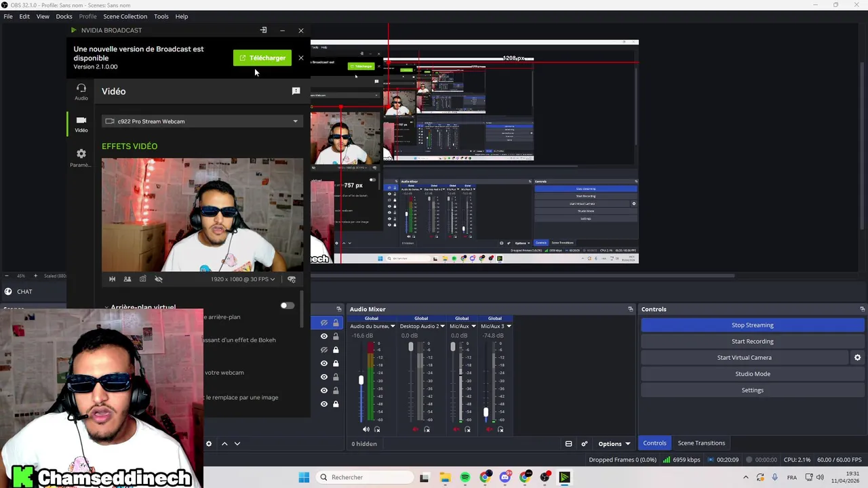
Task: Click the two-person icon under Broadcast preview
Action: coord(127,279)
